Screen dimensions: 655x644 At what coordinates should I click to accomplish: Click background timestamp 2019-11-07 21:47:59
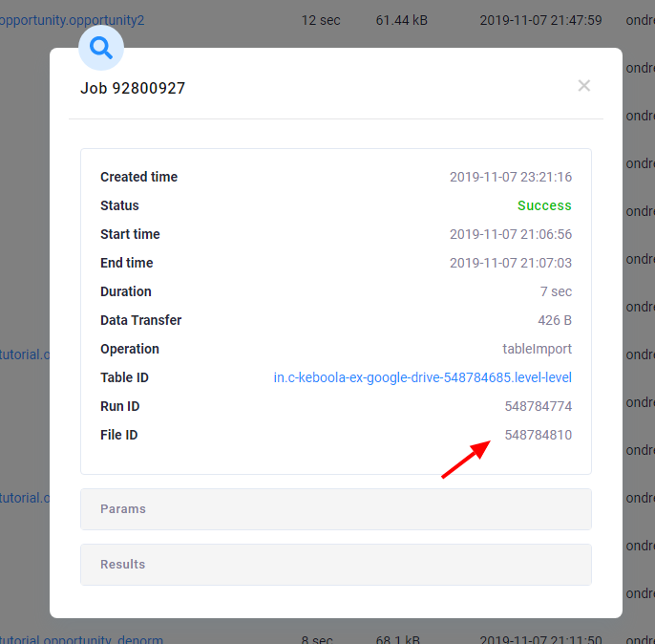[x=540, y=20]
